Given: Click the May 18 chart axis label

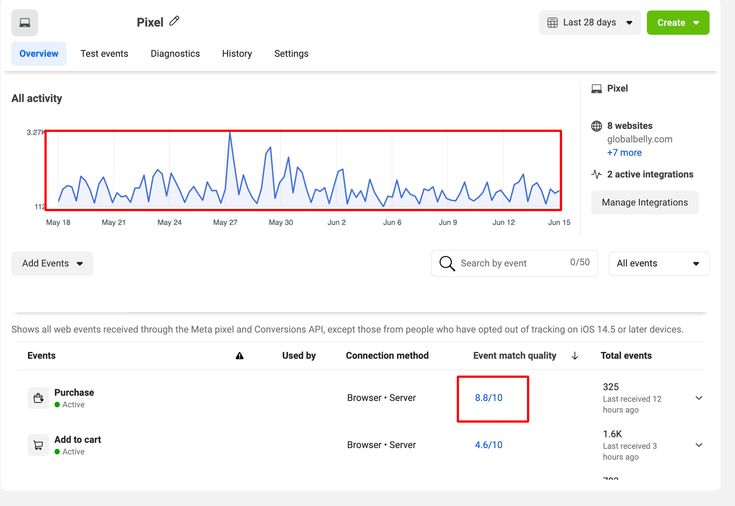Looking at the screenshot, I should [58, 222].
